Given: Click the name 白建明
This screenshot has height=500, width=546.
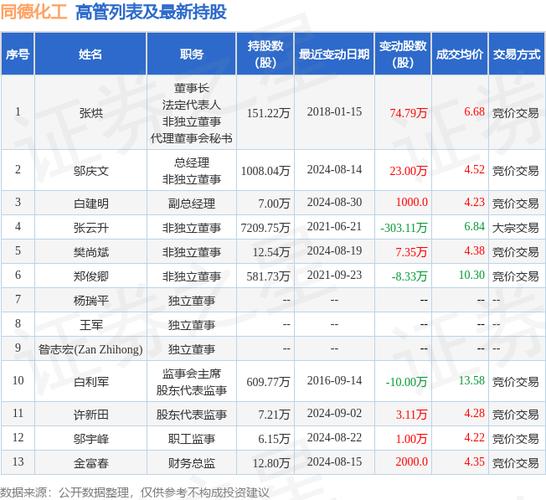Looking at the screenshot, I should 91,203.
